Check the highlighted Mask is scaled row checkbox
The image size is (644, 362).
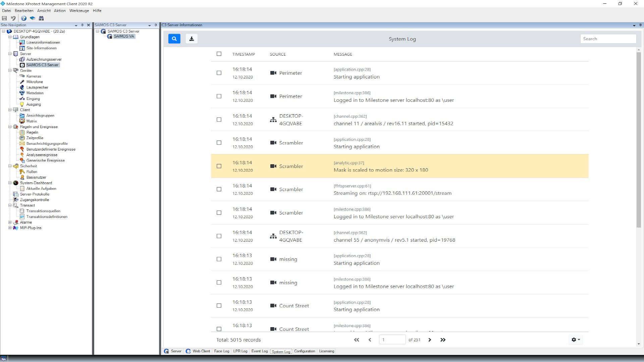click(219, 166)
